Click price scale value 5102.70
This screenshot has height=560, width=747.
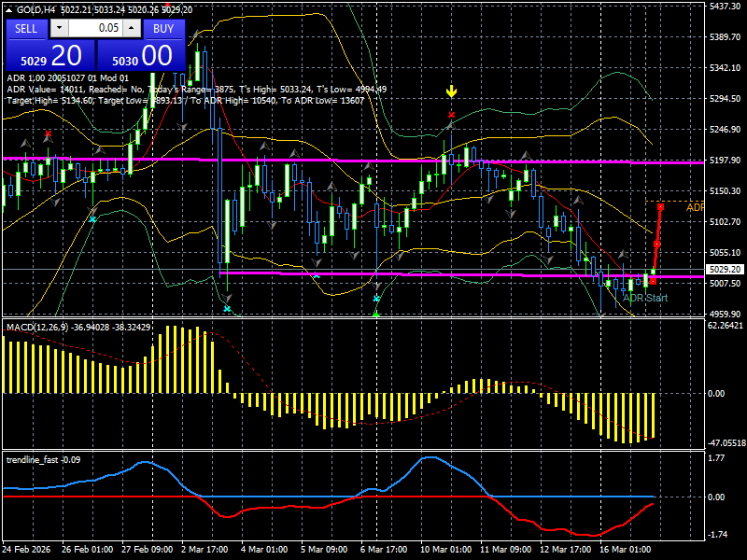725,222
